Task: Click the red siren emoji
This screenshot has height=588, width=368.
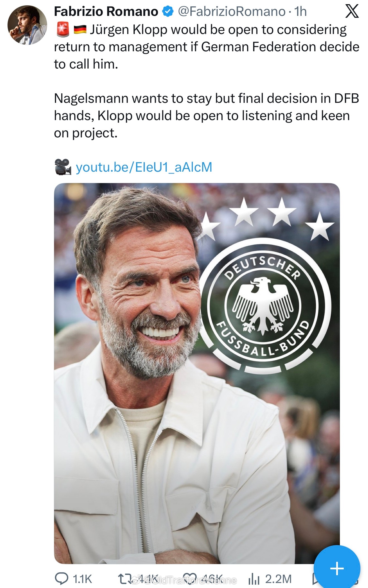Action: pos(63,30)
